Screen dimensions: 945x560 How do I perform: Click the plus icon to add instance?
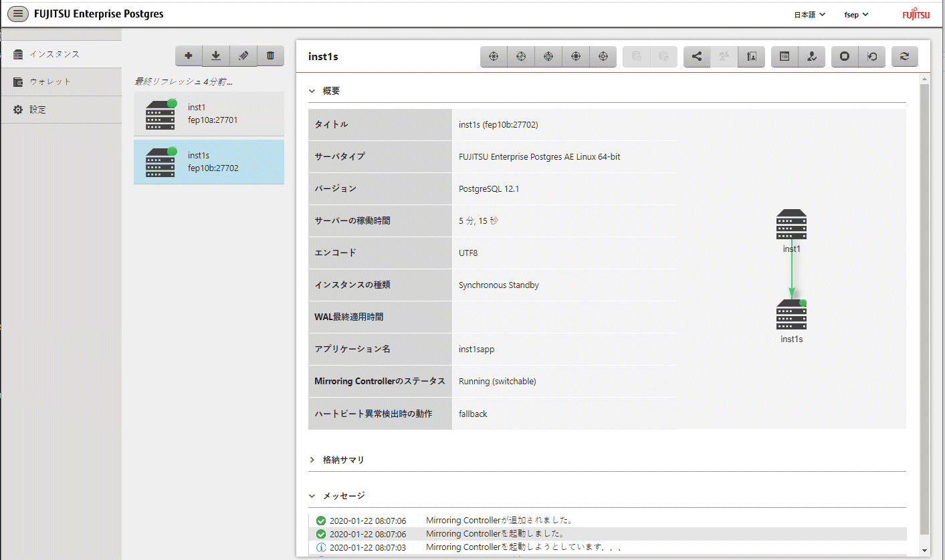tap(189, 56)
